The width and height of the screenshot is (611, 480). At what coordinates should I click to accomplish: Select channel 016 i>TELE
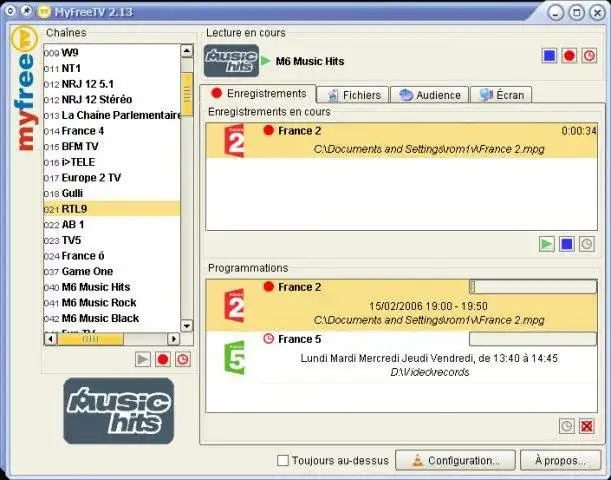coord(112,162)
